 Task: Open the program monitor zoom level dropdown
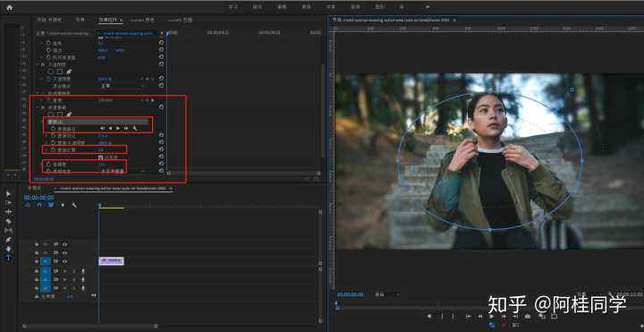(387, 294)
